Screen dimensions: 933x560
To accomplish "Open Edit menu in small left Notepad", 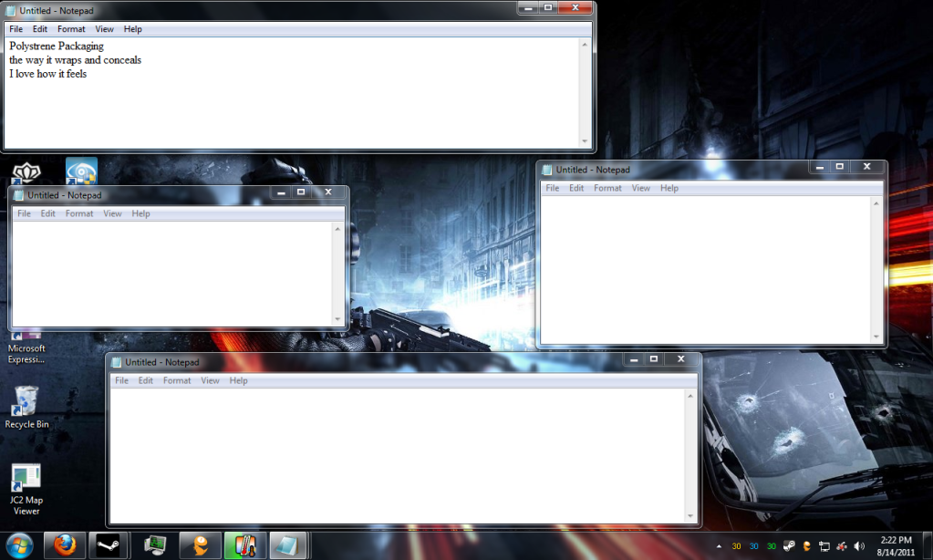I will click(x=47, y=213).
